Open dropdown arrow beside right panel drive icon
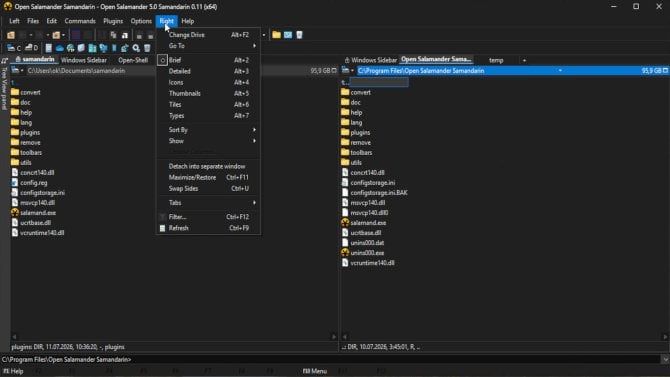The width and height of the screenshot is (670, 377). (353, 71)
